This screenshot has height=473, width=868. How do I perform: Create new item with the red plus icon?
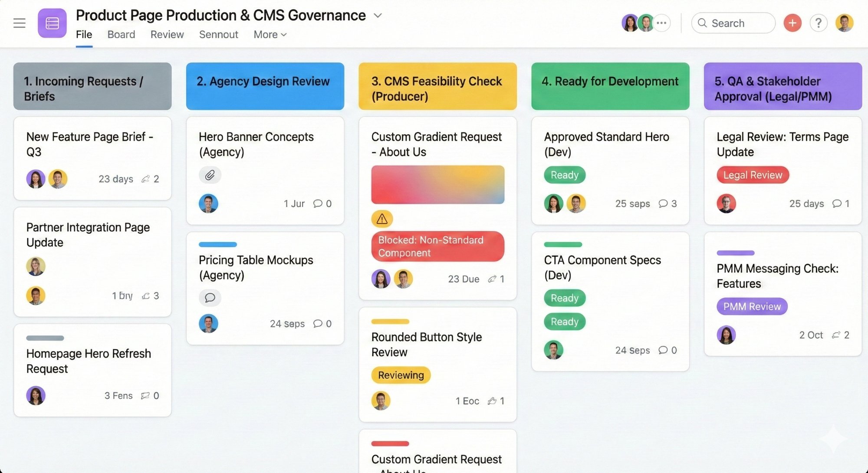(792, 23)
